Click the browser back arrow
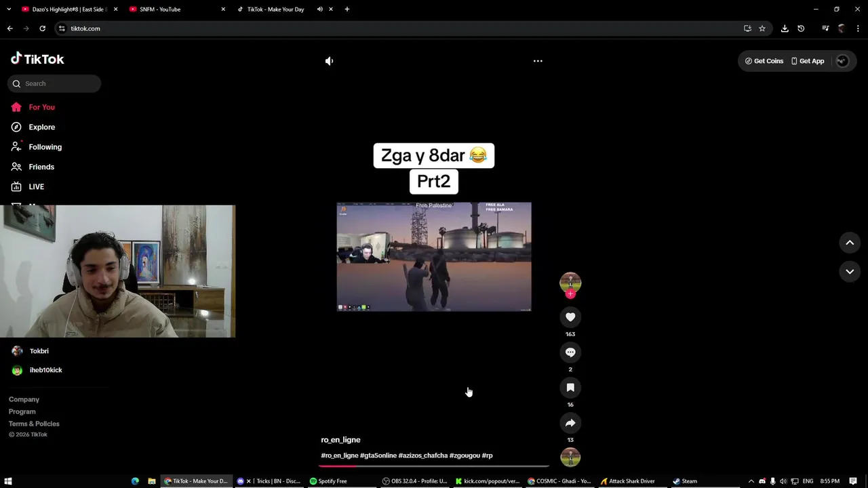Viewport: 868px width, 488px height. pos(9,28)
